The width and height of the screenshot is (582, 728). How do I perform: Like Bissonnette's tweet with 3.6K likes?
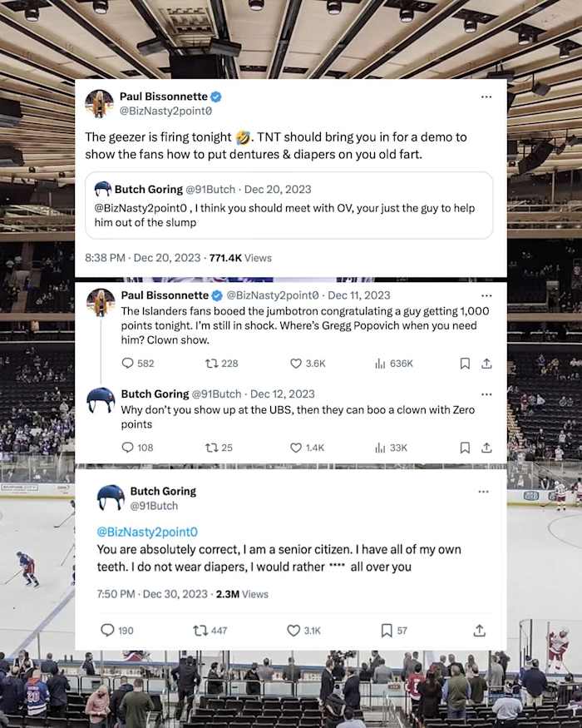(296, 364)
